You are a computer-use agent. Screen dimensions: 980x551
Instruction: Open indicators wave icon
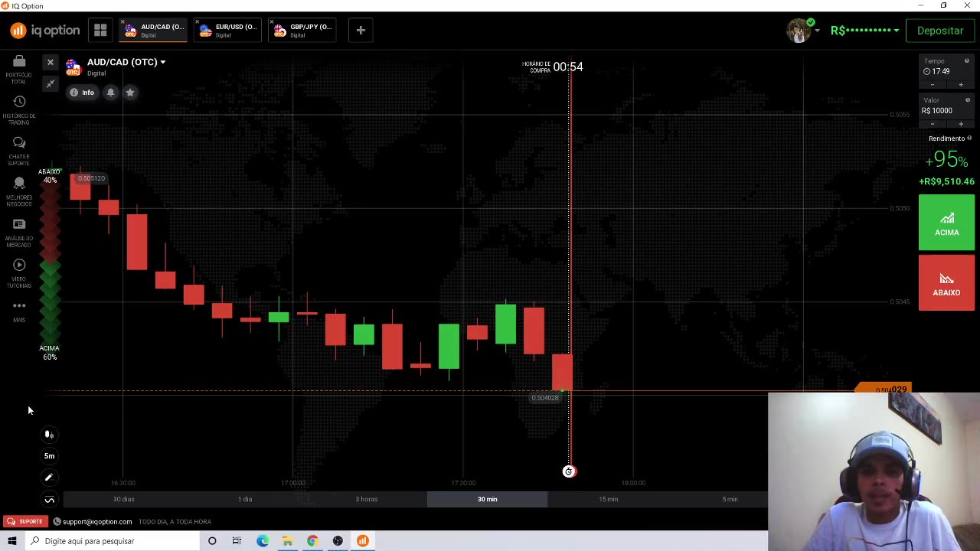pyautogui.click(x=49, y=500)
